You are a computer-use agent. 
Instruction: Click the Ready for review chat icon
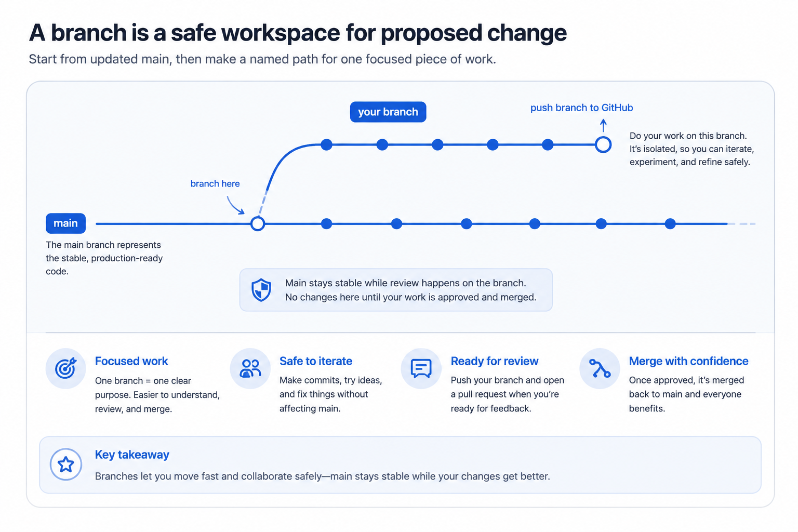tap(421, 368)
